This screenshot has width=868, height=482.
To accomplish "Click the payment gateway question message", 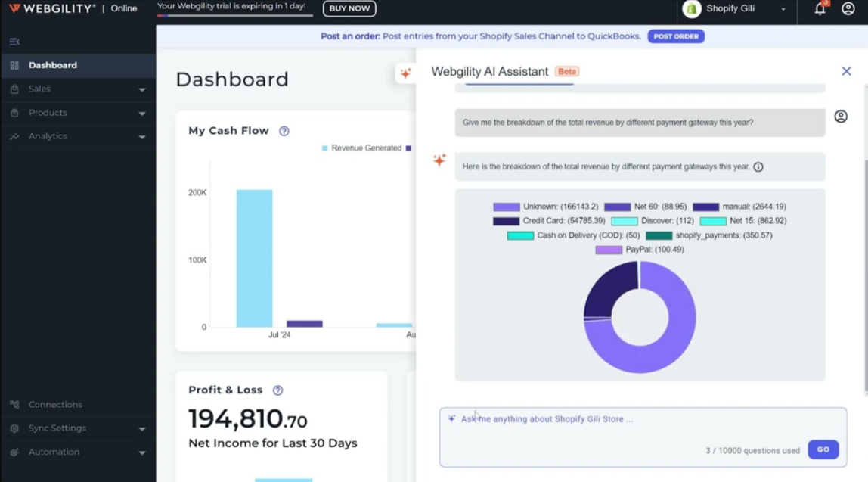I will (x=640, y=123).
